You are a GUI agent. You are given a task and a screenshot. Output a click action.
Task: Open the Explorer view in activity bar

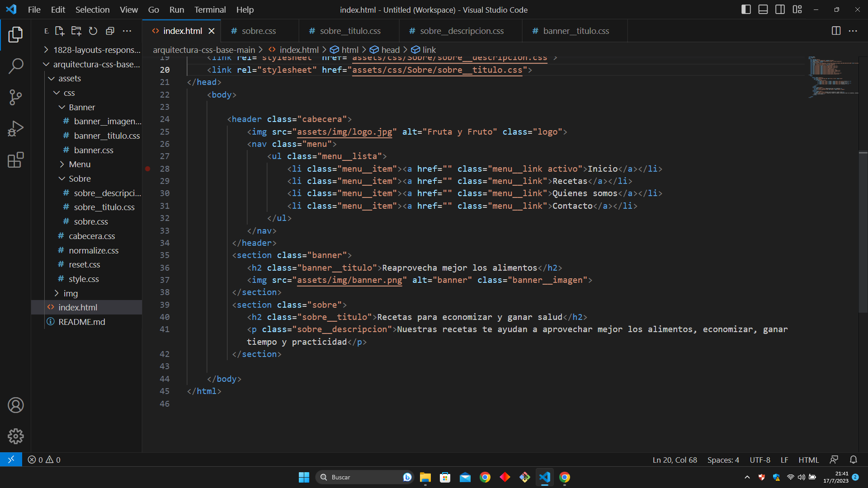coord(15,35)
